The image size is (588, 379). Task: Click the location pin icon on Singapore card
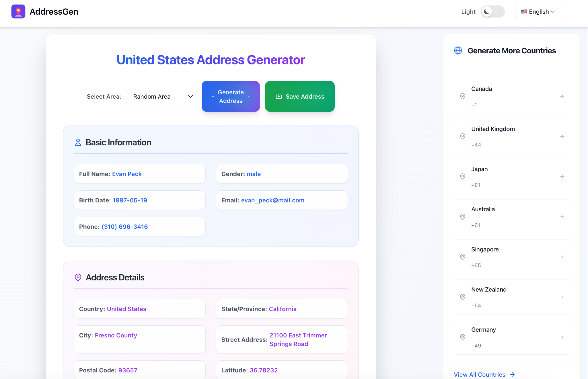point(463,257)
